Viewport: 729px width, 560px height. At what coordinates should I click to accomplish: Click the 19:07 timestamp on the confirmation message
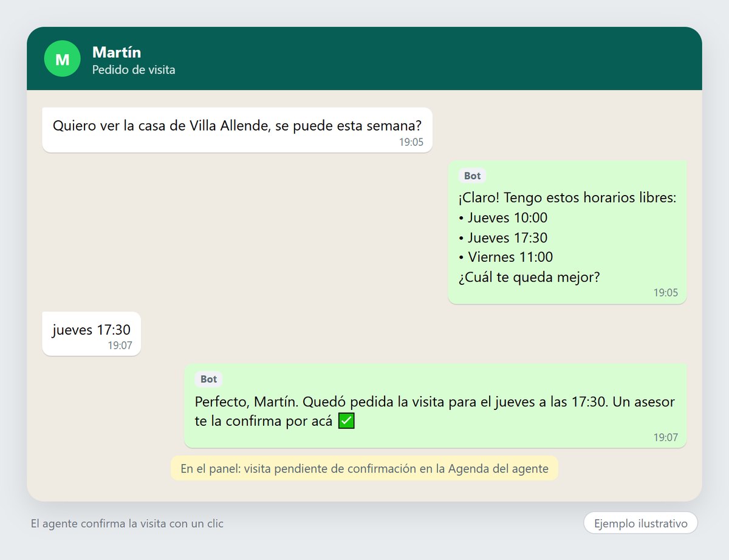point(666,438)
